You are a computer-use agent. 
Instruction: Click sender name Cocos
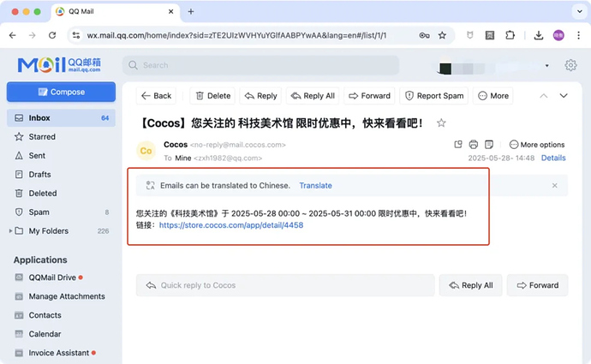[x=176, y=145]
